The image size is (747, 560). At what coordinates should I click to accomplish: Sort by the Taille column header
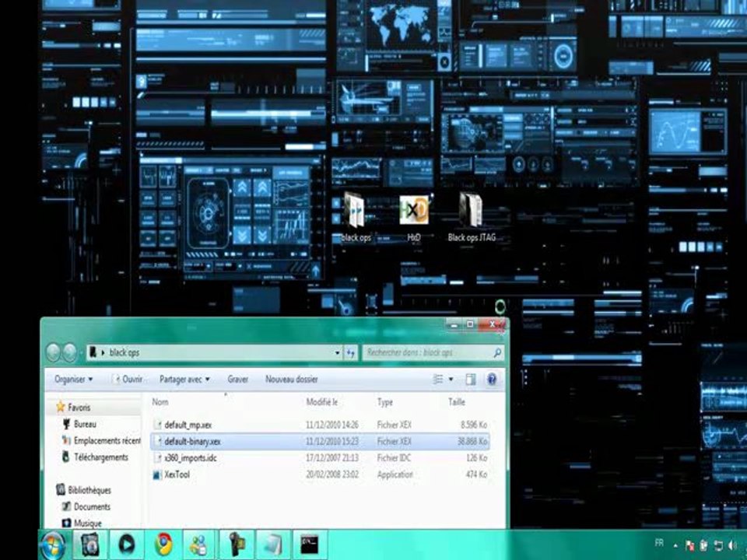coord(457,402)
